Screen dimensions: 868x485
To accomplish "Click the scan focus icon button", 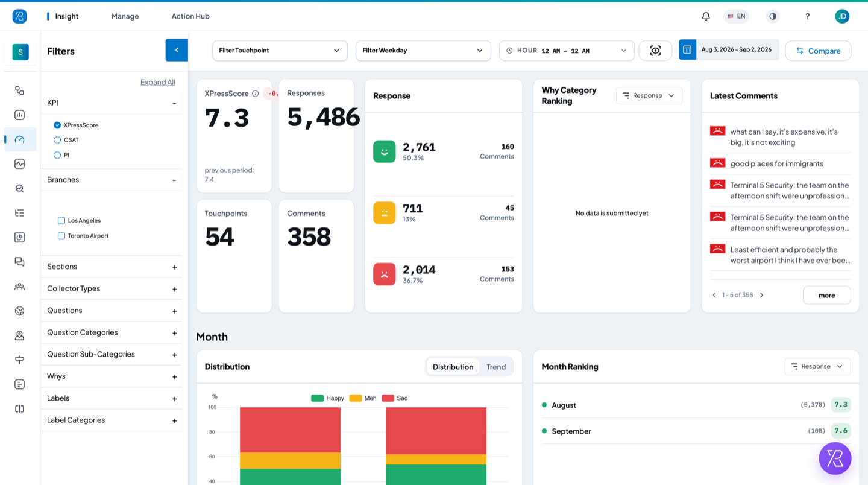I will [x=655, y=51].
